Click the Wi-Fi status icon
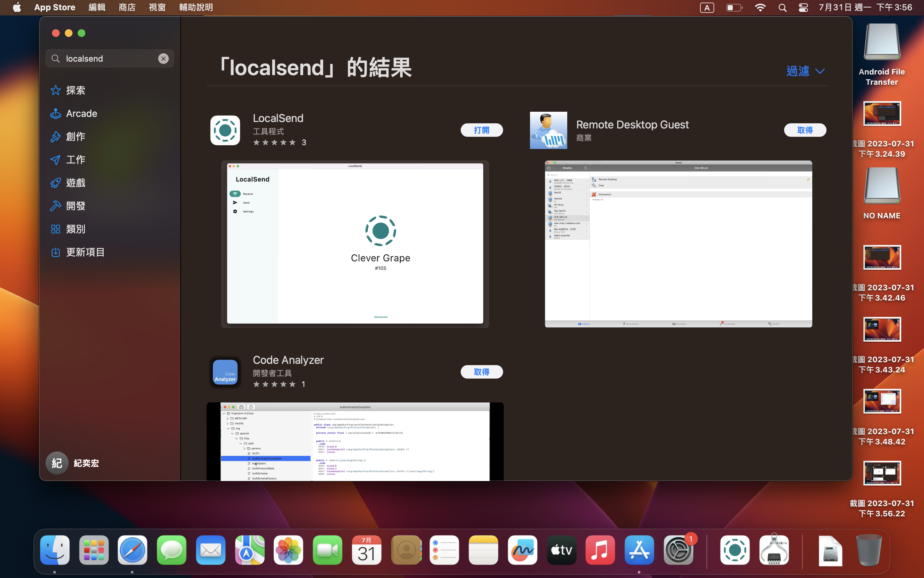This screenshot has width=924, height=578. [760, 8]
